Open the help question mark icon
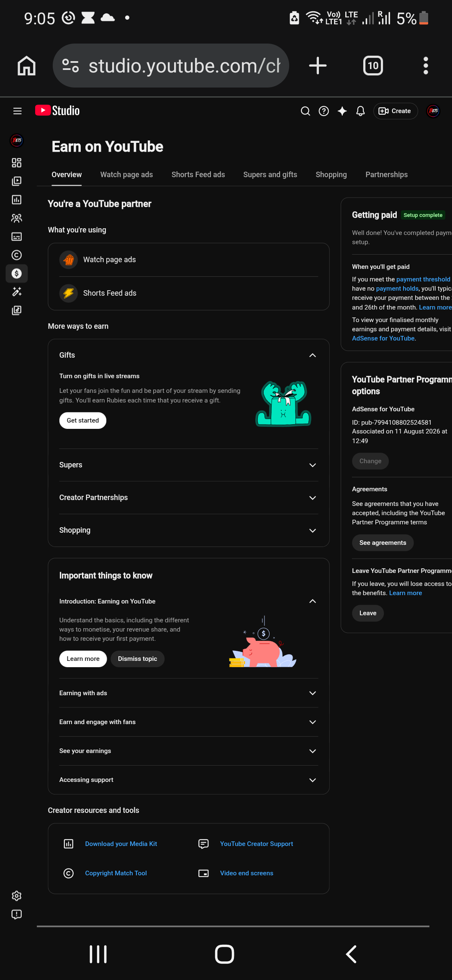The width and height of the screenshot is (452, 980). click(x=324, y=111)
